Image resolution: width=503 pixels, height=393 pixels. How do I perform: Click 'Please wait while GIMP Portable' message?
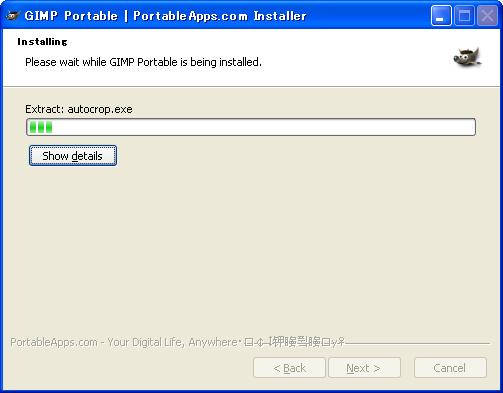click(143, 62)
